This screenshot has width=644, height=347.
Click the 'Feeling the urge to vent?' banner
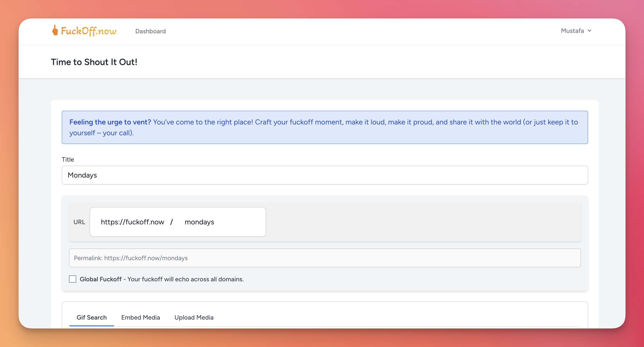pos(325,127)
